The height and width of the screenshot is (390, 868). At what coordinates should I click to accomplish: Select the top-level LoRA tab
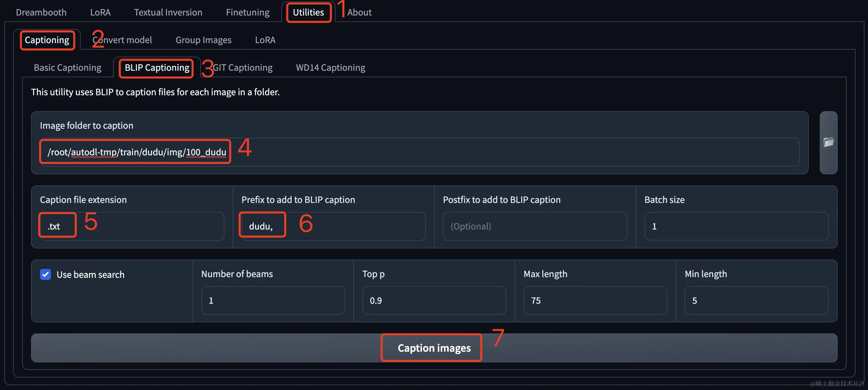(100, 12)
